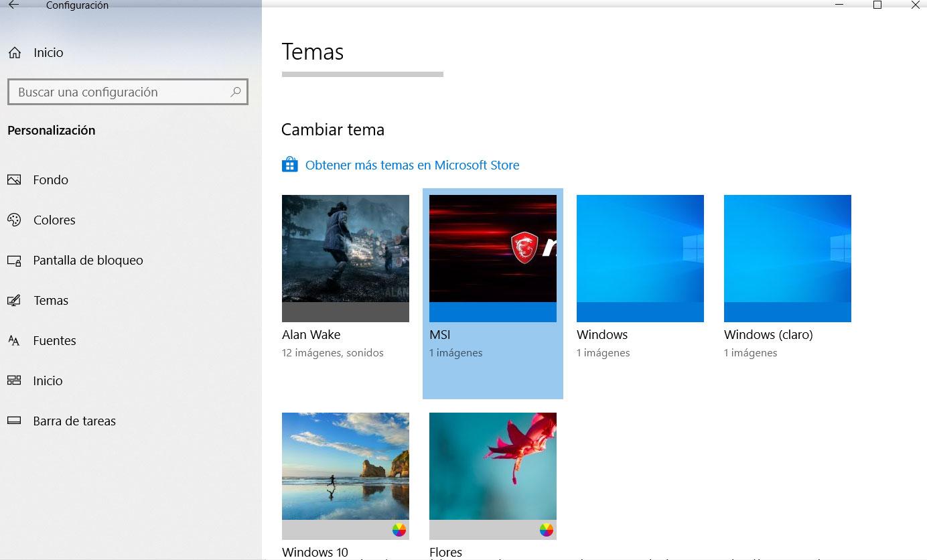The height and width of the screenshot is (560, 927).
Task: Click the 'Alan Wake' theme name
Action: click(x=311, y=334)
